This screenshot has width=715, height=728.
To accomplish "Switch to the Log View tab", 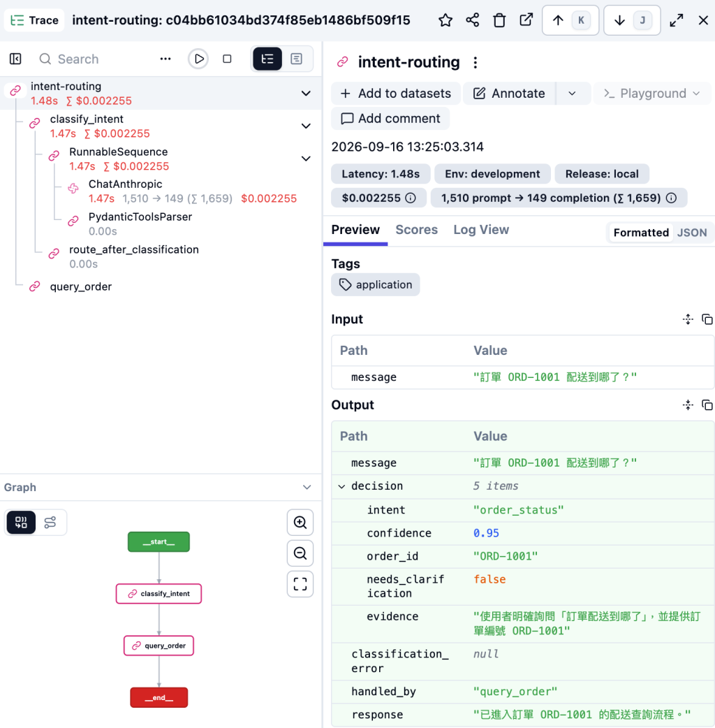I will (481, 230).
